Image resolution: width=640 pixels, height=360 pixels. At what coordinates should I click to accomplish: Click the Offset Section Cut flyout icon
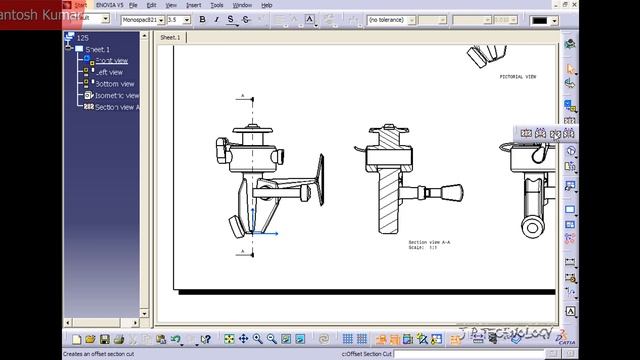pos(555,133)
